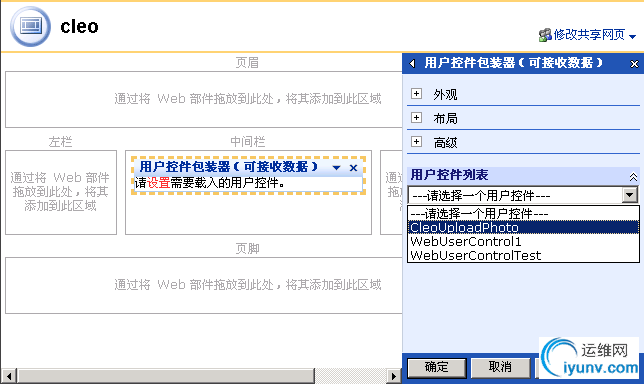Screen dimensions: 644x384
Task: Click the 修改共享网页 people icon
Action: tap(545, 35)
